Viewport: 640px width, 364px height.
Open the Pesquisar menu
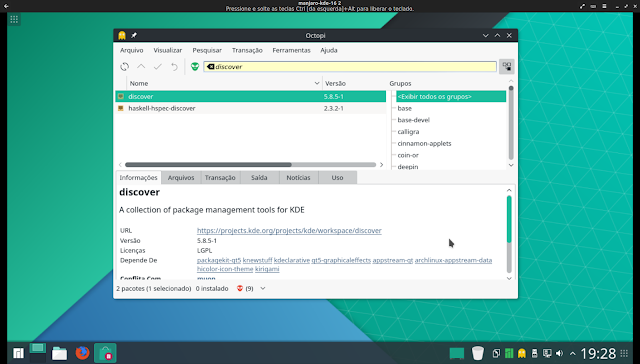coord(207,50)
